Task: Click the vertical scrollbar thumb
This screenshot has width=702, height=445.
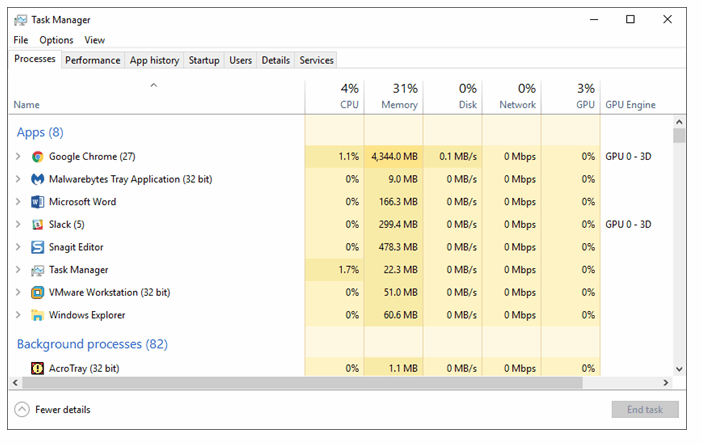Action: tap(679, 136)
